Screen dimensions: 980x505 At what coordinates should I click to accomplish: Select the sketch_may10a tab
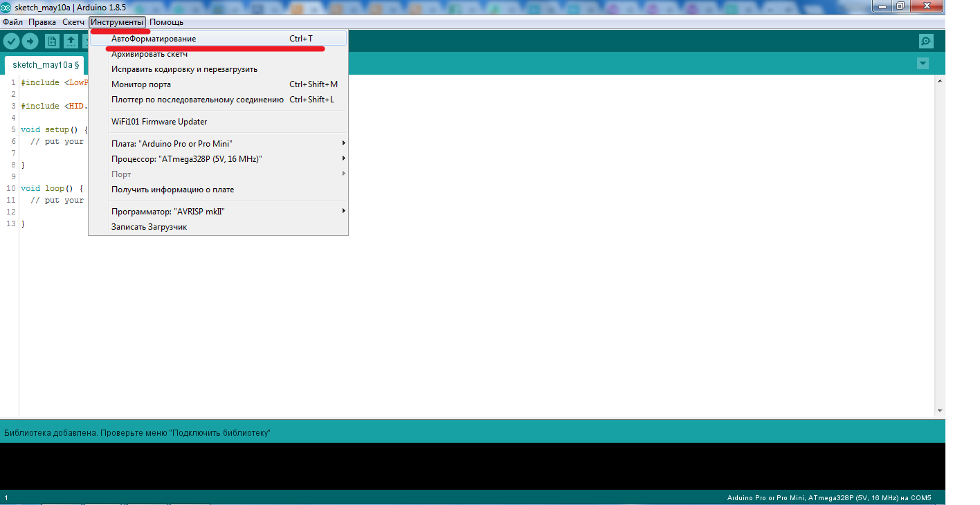tap(45, 65)
